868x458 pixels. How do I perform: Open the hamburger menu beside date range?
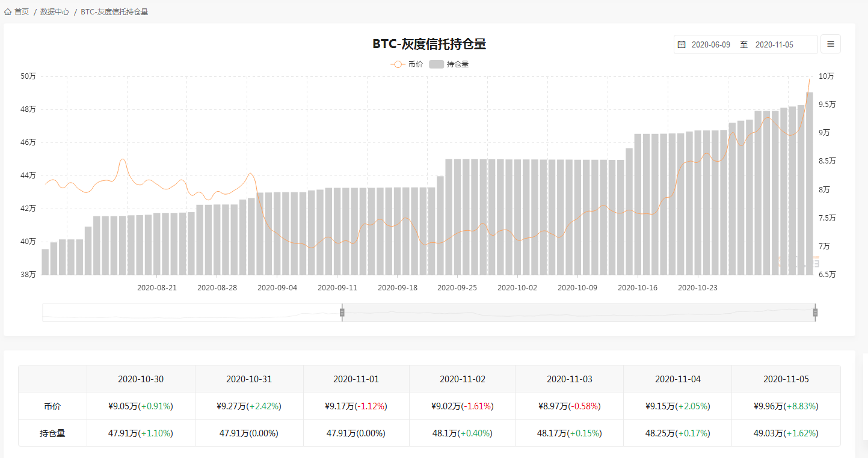pos(831,44)
